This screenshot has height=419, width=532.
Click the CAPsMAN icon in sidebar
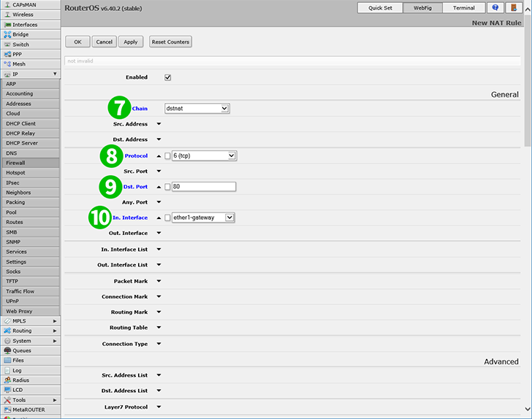[7, 5]
